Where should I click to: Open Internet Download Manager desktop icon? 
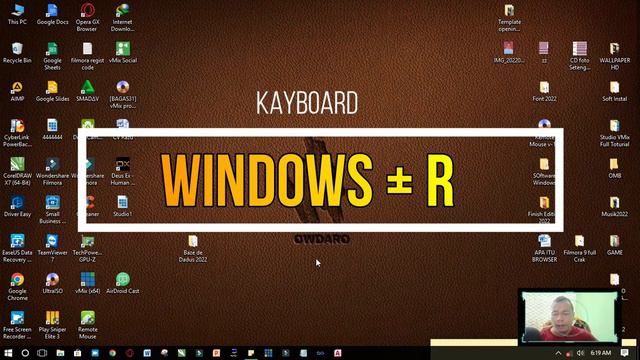122,18
